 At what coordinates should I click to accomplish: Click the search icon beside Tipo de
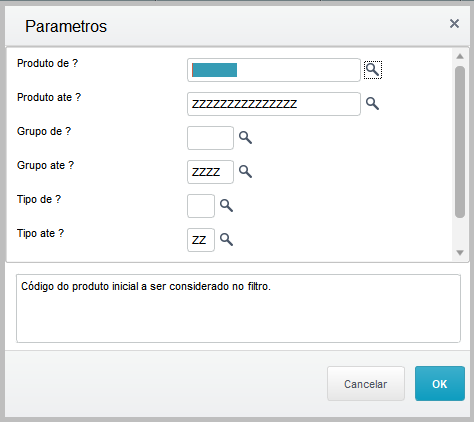(226, 206)
